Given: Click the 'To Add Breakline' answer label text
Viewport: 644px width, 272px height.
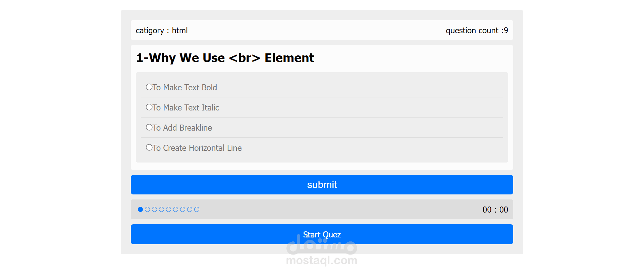Looking at the screenshot, I should (182, 128).
